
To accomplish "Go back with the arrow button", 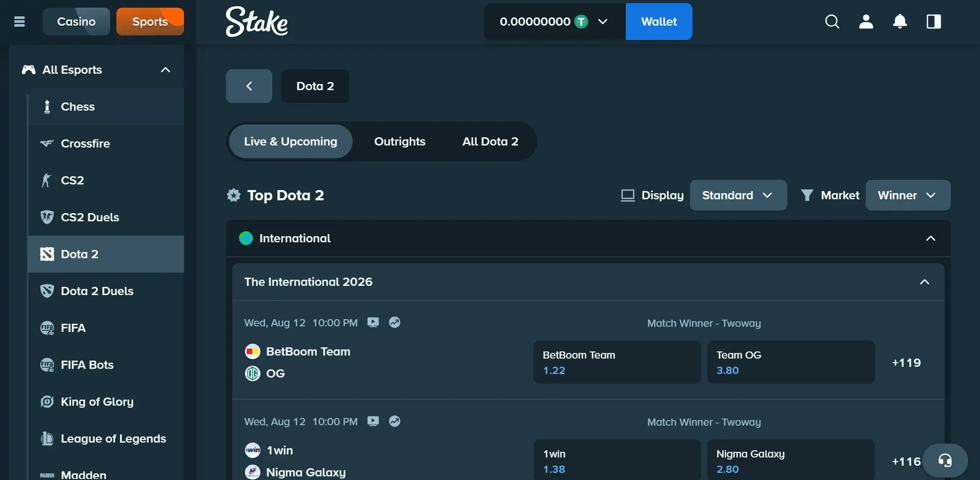I will [249, 86].
